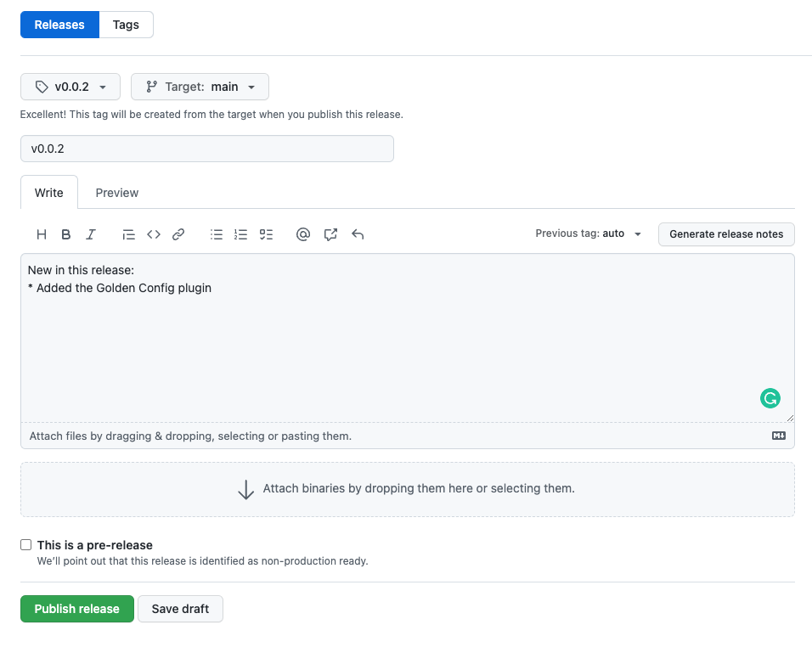The height and width of the screenshot is (647, 812).
Task: Insert a quote block
Action: pos(128,234)
